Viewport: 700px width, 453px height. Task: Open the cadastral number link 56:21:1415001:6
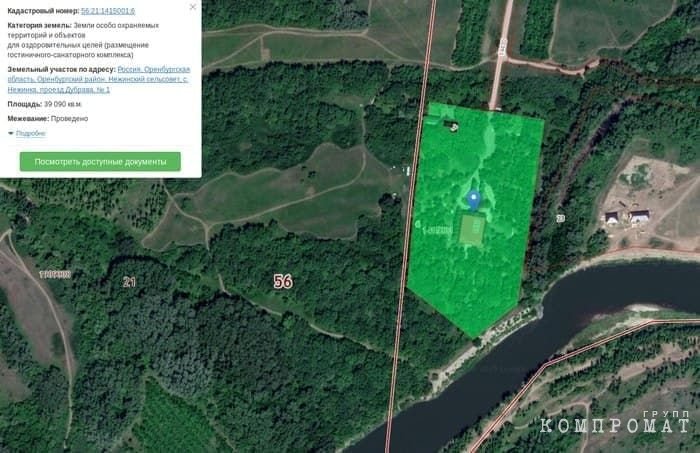coord(108,11)
